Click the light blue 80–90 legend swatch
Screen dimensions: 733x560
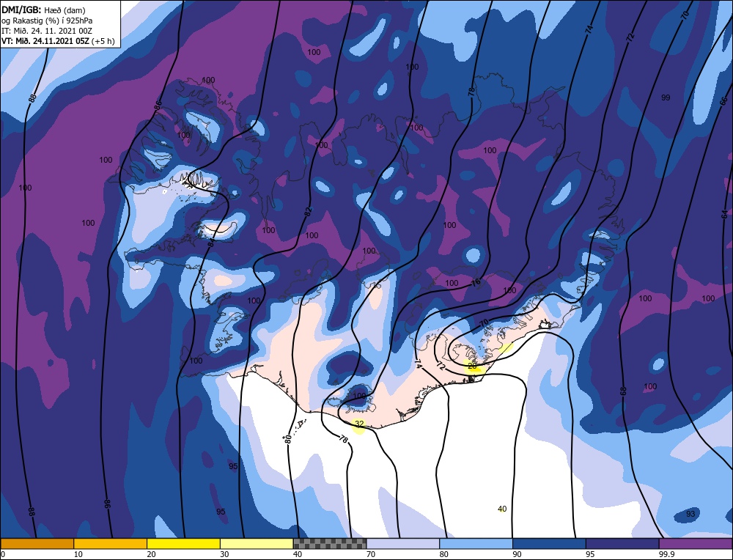pos(476,543)
